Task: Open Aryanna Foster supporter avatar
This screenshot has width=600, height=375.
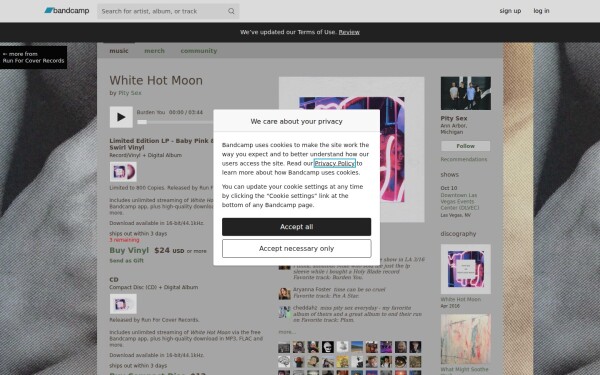Action: pyautogui.click(x=284, y=293)
